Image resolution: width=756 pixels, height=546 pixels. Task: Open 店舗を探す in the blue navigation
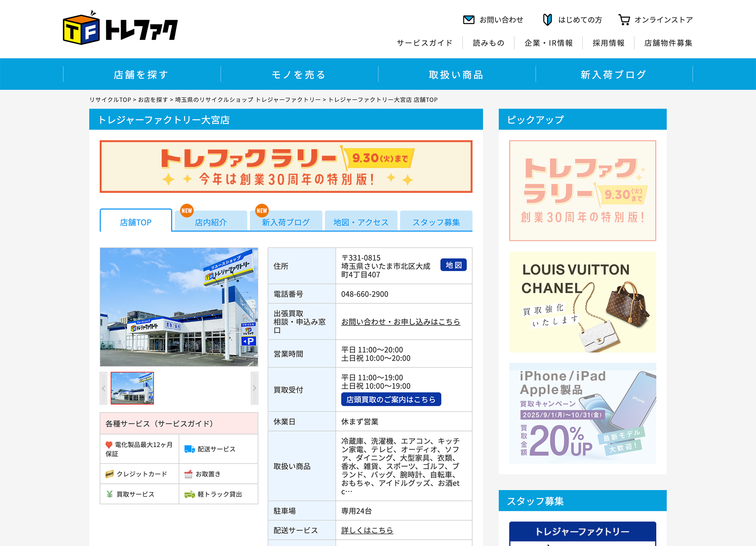click(x=141, y=74)
